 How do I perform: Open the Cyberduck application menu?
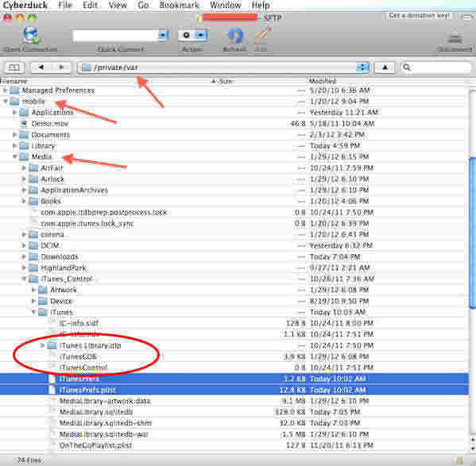point(25,5)
